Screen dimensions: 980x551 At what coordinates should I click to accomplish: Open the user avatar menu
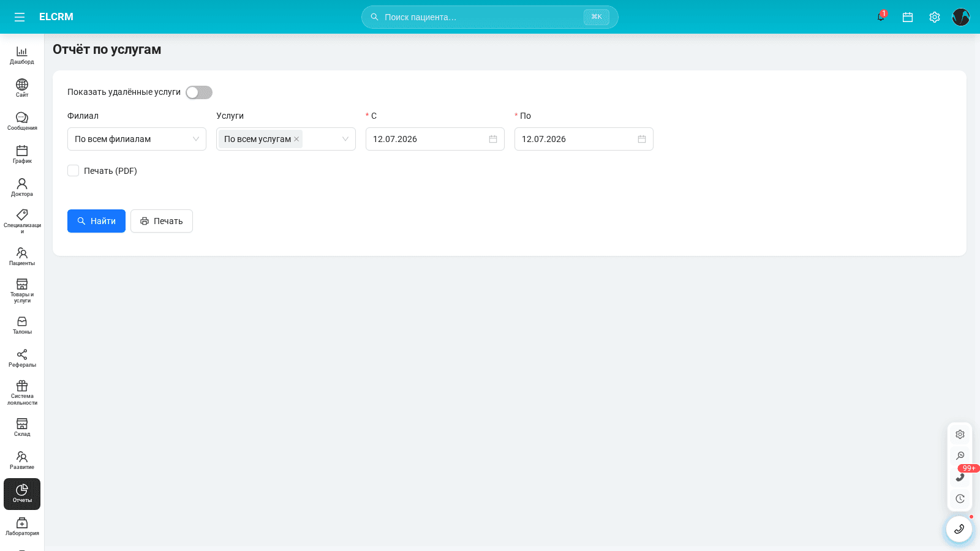(961, 17)
